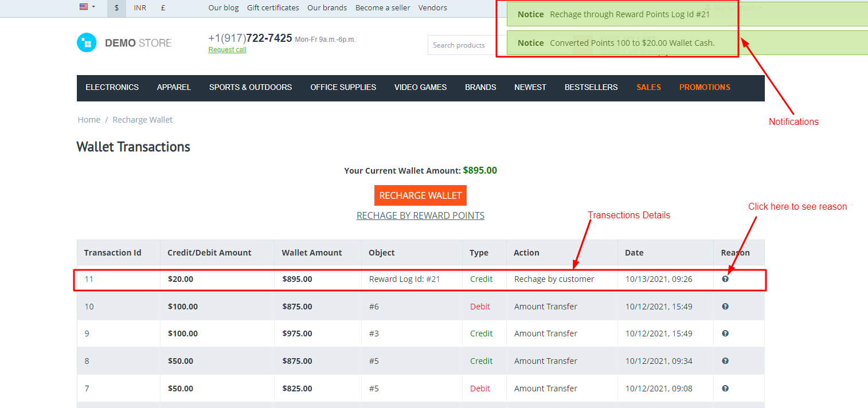This screenshot has height=408, width=868.
Task: Show reason for transaction 9
Action: click(x=725, y=334)
